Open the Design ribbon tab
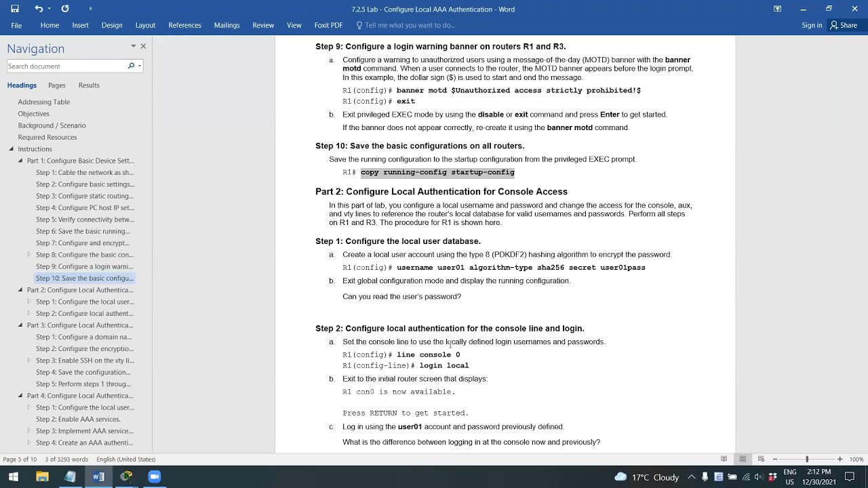 click(112, 25)
